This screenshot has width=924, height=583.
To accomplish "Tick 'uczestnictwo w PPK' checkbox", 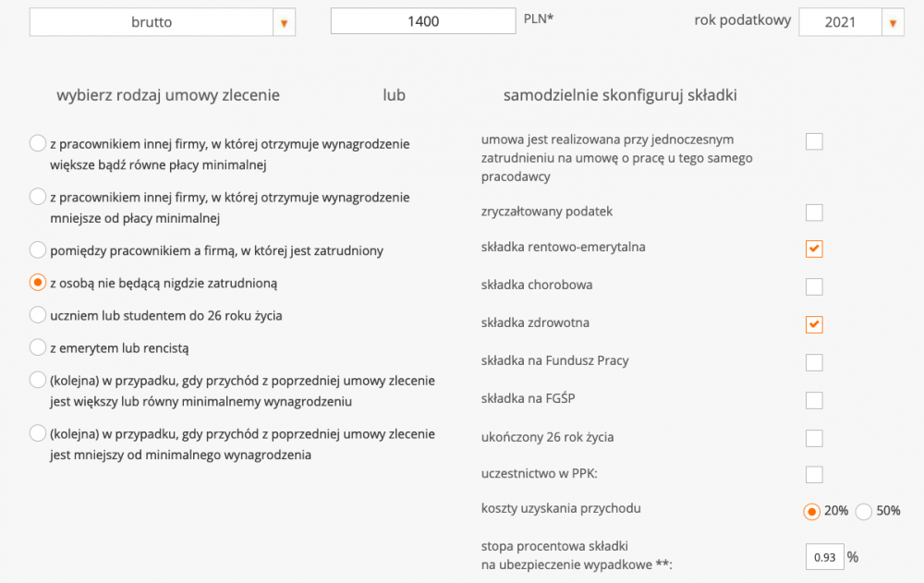I will pos(814,475).
